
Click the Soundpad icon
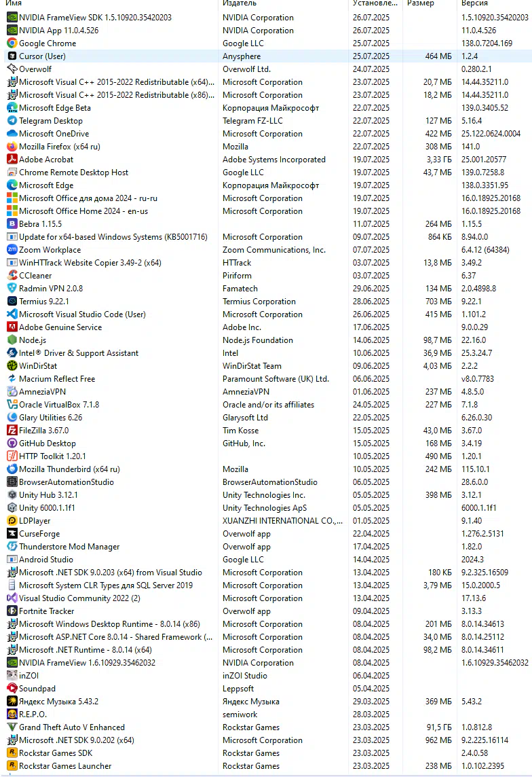[x=12, y=688]
